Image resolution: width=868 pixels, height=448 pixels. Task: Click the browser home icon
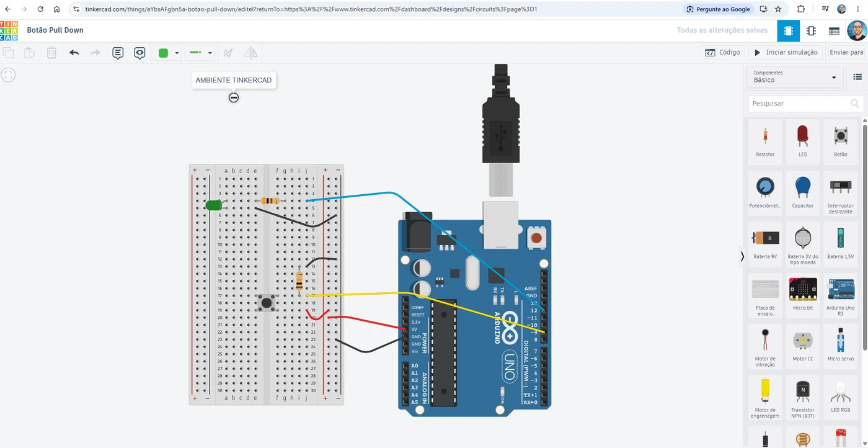pyautogui.click(x=56, y=9)
